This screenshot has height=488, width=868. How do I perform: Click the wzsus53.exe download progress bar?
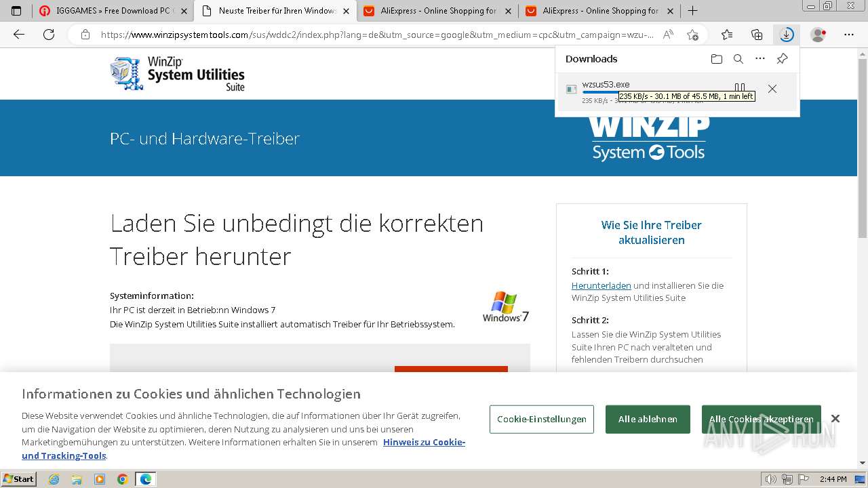(x=655, y=93)
